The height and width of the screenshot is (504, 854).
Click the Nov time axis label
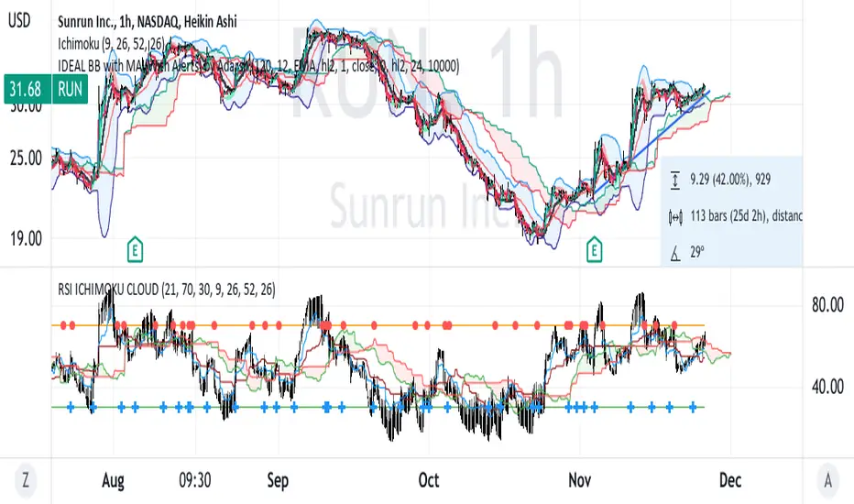(579, 480)
